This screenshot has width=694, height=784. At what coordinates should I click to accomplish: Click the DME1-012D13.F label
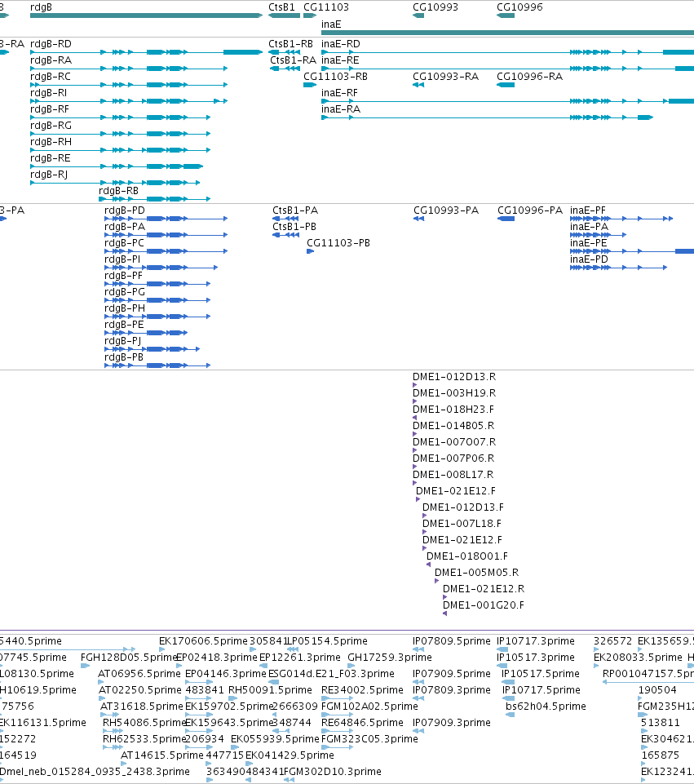point(463,507)
